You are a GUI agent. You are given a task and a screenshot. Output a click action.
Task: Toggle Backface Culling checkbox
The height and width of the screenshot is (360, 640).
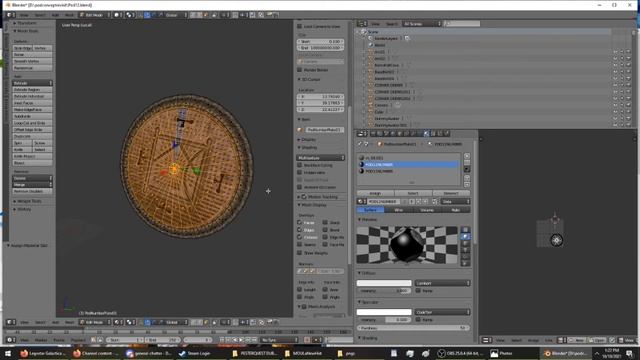coord(300,165)
